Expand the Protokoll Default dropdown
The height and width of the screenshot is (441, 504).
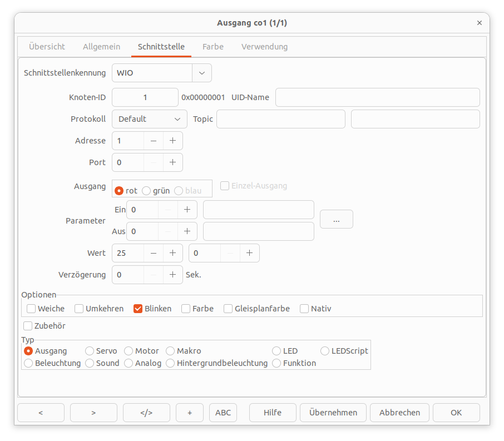tap(149, 119)
